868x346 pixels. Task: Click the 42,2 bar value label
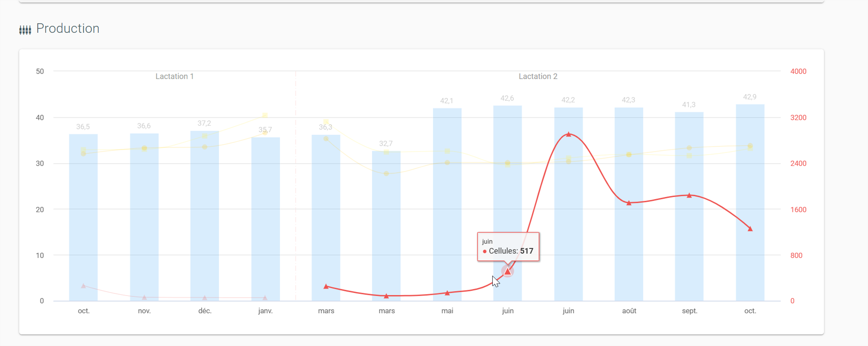pos(568,100)
